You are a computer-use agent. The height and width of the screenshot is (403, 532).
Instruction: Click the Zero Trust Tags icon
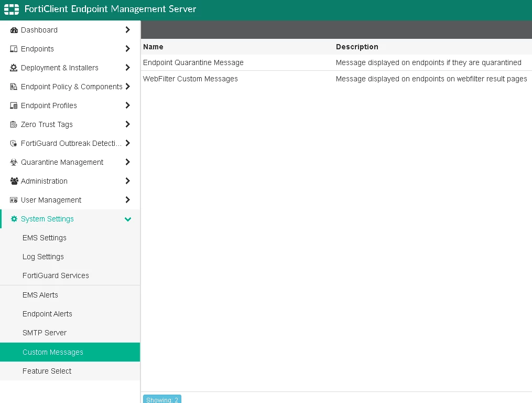pos(14,124)
